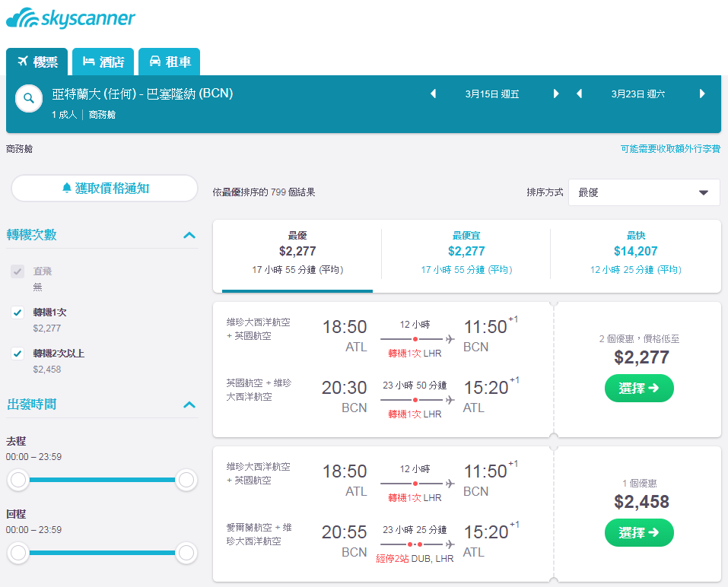Viewport: 728px width, 587px height.
Task: Switch to the 酒店 hotels tab
Action: coord(103,62)
